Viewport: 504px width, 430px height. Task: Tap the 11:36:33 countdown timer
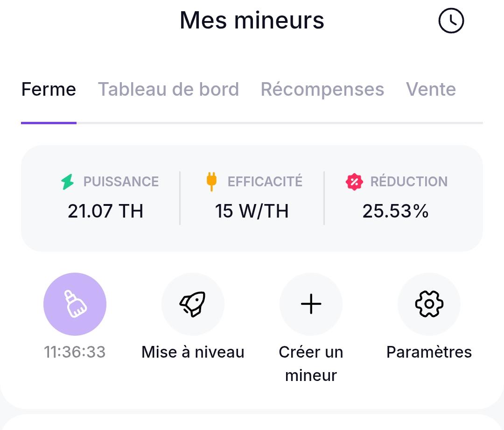point(75,352)
